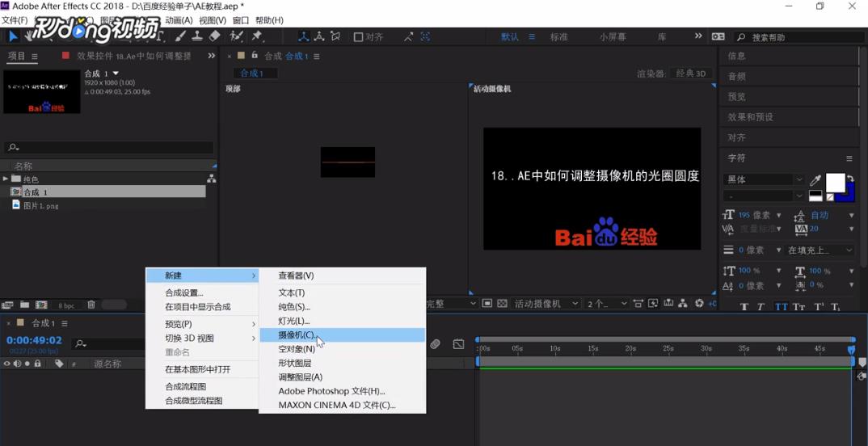Switch to 默认 workspace
This screenshot has height=446, width=868.
tap(510, 36)
